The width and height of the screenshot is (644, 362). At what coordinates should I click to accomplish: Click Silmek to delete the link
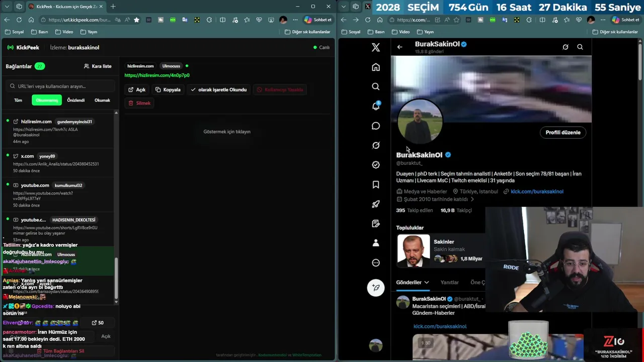[x=139, y=103]
